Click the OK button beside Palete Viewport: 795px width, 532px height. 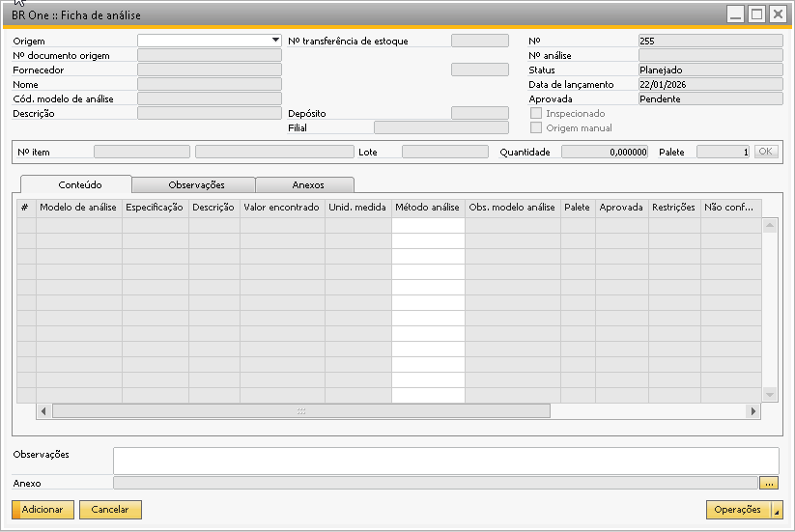(x=765, y=152)
